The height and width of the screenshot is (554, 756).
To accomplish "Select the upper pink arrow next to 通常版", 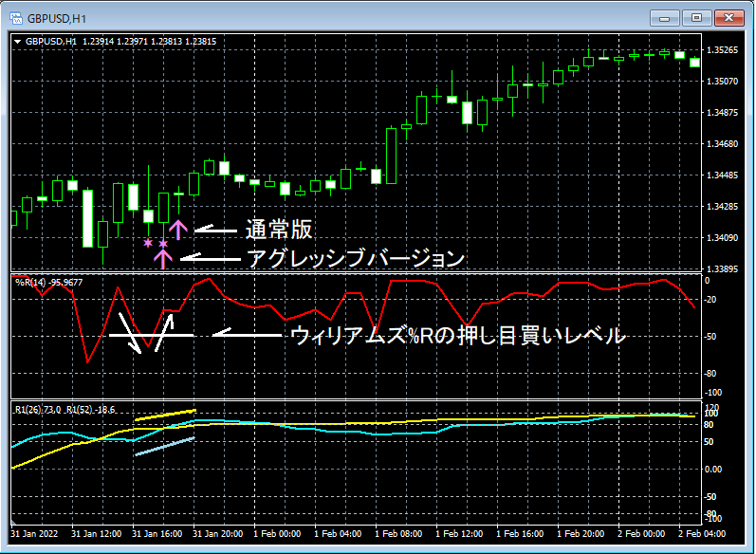I will 178,230.
